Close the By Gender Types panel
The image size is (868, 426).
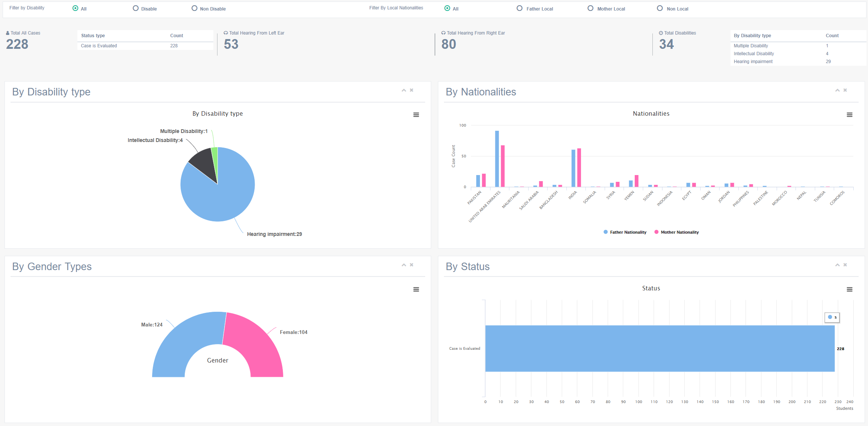pos(412,265)
